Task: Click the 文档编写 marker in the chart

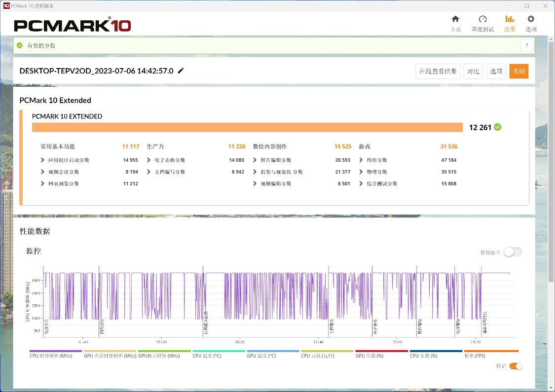Action: [x=332, y=327]
